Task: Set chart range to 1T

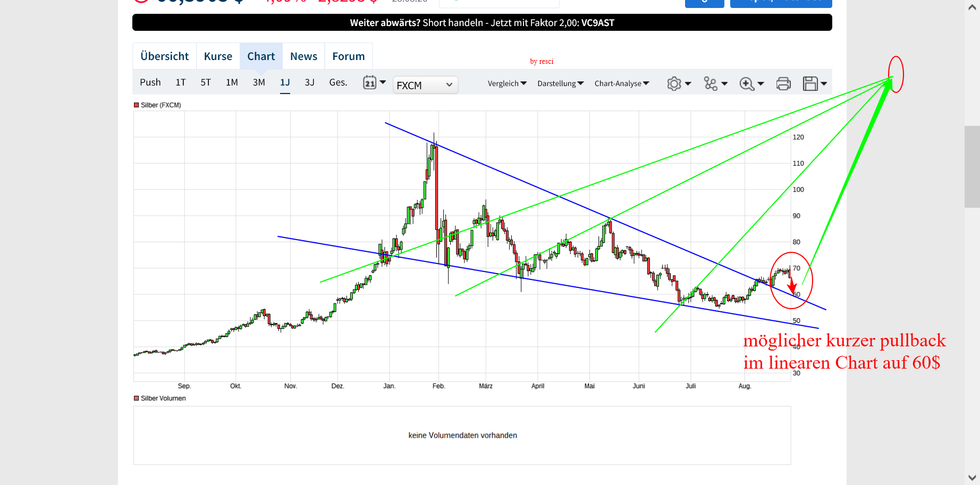Action: [x=181, y=82]
